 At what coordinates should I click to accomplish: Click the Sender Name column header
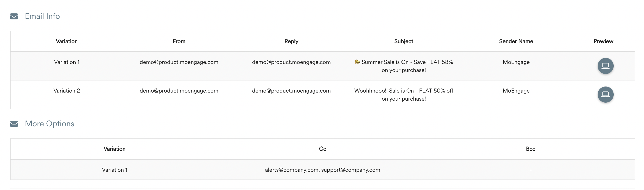[x=516, y=41]
